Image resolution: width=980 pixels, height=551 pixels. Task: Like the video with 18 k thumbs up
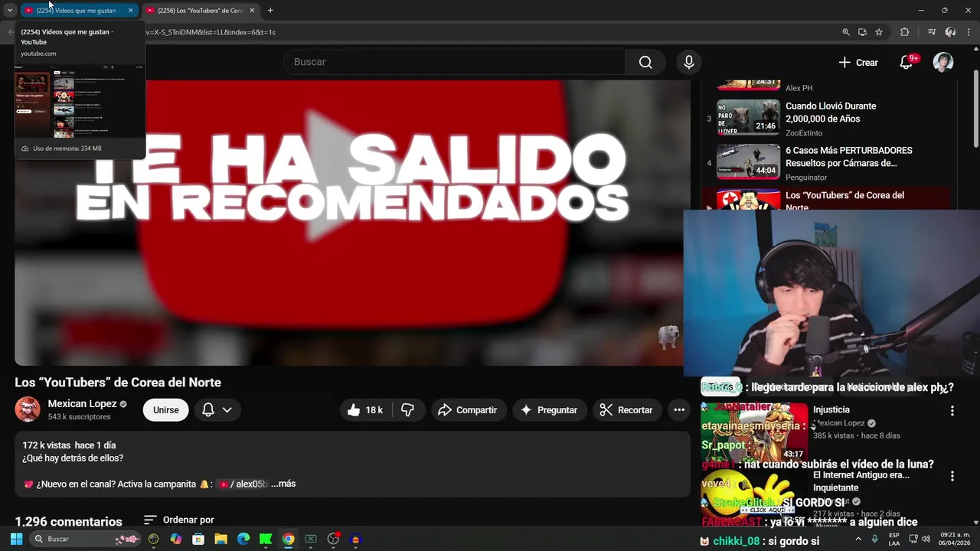click(x=365, y=410)
